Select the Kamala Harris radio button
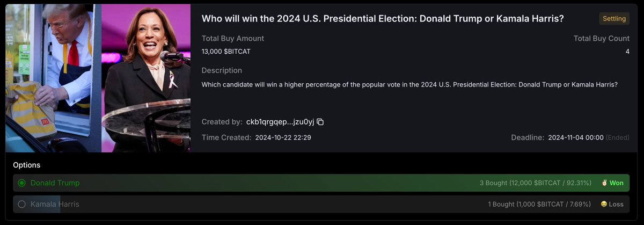Image resolution: width=644 pixels, height=225 pixels. pyautogui.click(x=22, y=204)
